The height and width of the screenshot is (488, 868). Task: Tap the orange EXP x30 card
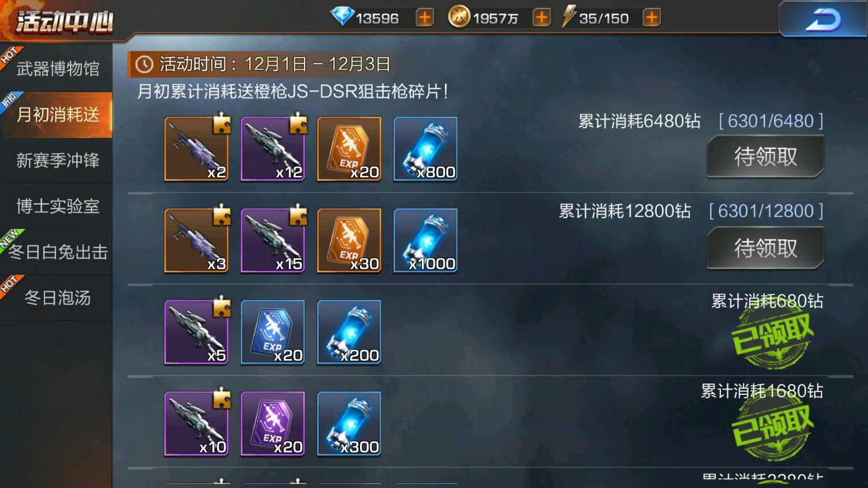point(349,241)
